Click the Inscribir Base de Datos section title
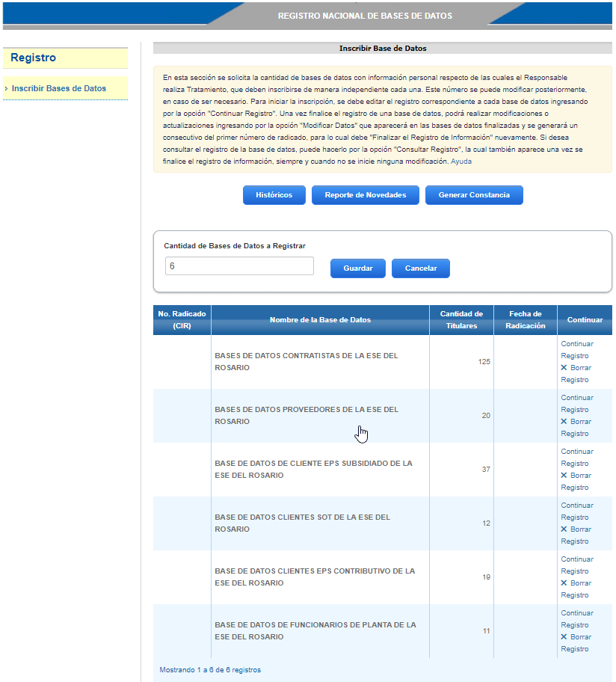This screenshot has width=616, height=682. pyautogui.click(x=383, y=49)
